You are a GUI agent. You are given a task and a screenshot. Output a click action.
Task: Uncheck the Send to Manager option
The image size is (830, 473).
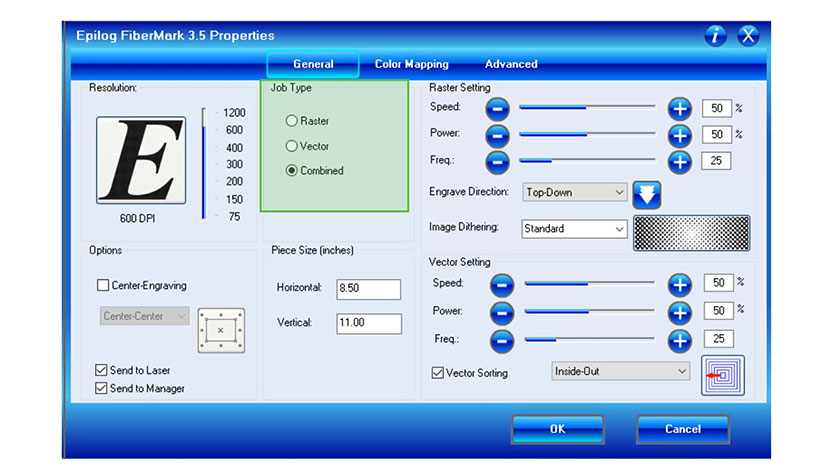pos(102,388)
